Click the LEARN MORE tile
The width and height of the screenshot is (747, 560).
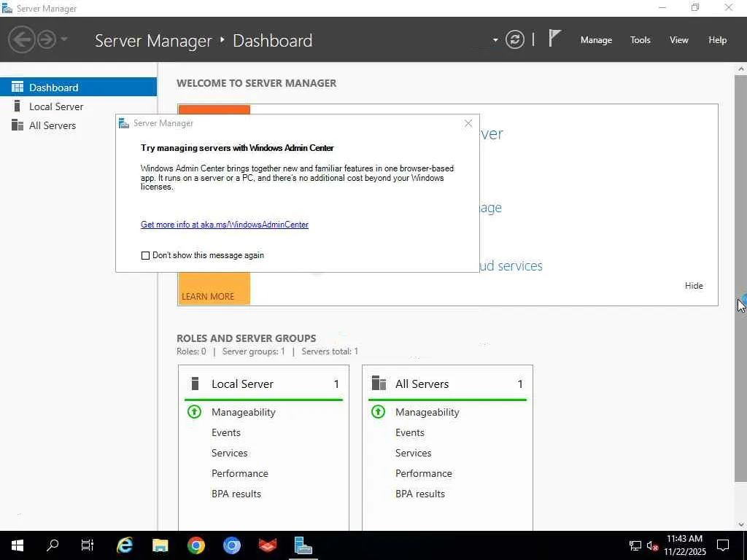coord(214,289)
